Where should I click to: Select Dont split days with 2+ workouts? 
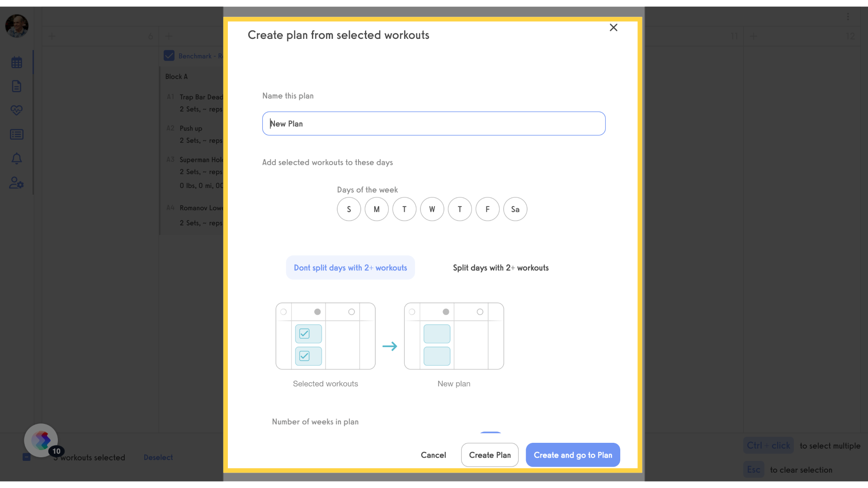click(350, 267)
